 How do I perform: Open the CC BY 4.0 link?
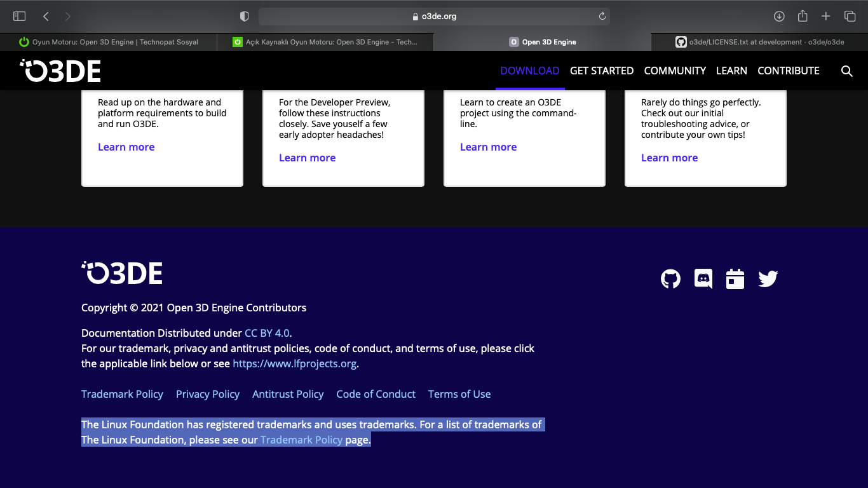pyautogui.click(x=267, y=333)
